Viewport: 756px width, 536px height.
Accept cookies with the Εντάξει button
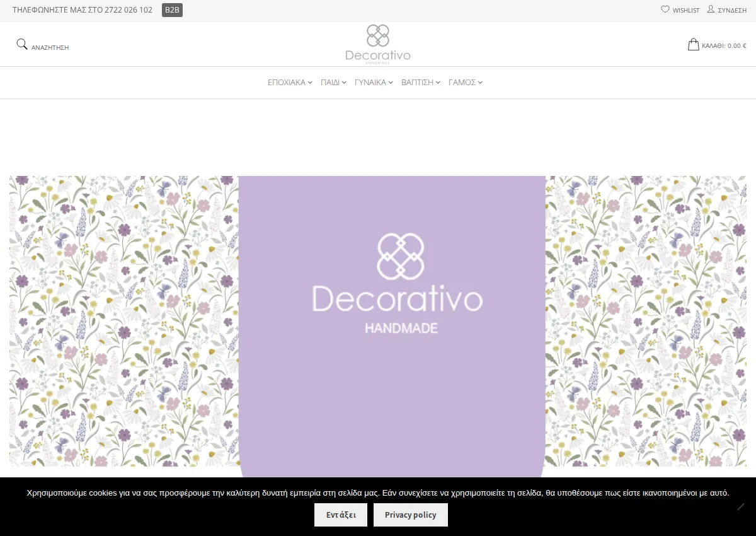tap(341, 515)
